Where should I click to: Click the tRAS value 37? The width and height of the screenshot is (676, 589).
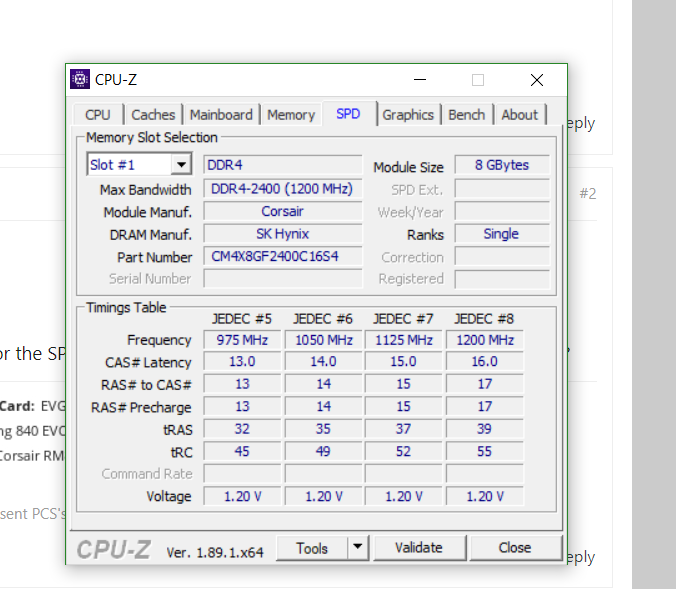[x=404, y=429]
